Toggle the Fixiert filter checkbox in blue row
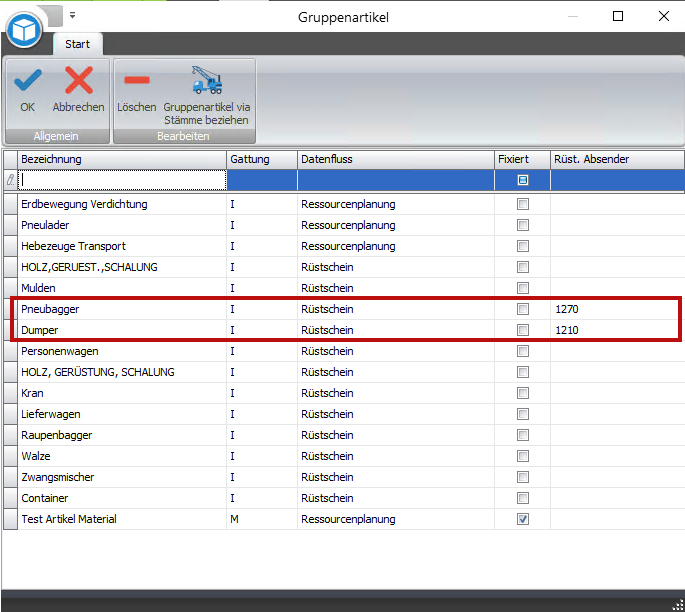This screenshot has height=612, width=685. [x=522, y=180]
